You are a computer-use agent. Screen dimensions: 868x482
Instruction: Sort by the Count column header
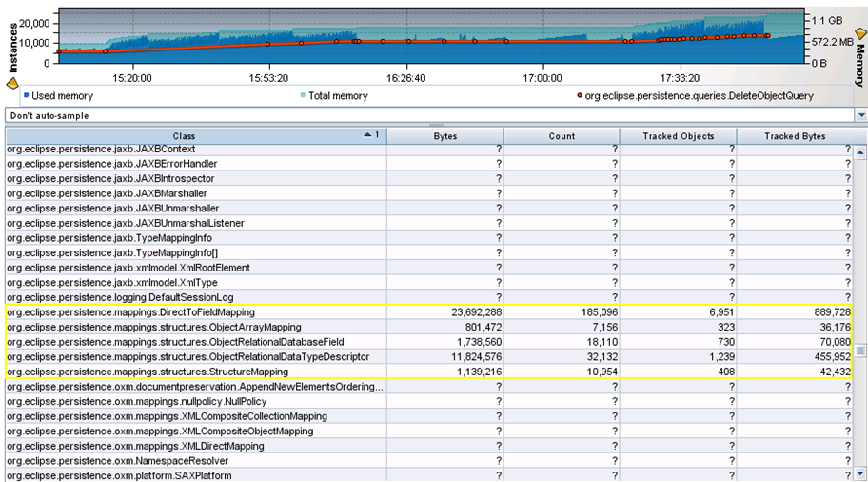[562, 136]
